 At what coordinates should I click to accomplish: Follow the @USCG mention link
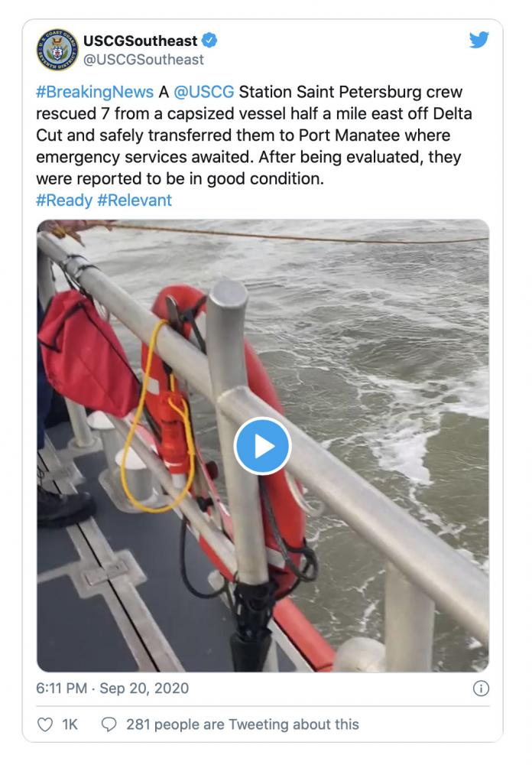pos(204,92)
